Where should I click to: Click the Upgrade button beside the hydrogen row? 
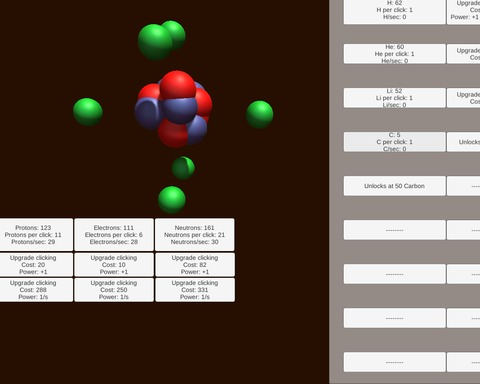(464, 12)
